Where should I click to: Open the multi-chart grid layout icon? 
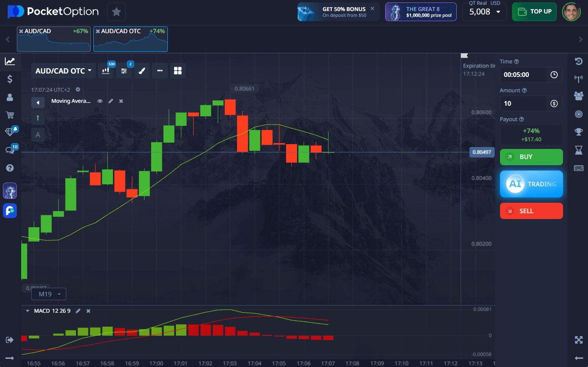coord(178,71)
